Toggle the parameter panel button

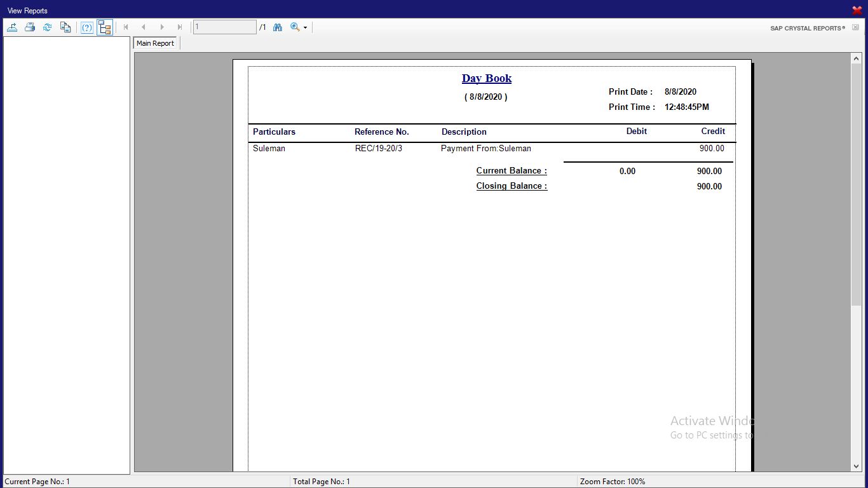87,27
